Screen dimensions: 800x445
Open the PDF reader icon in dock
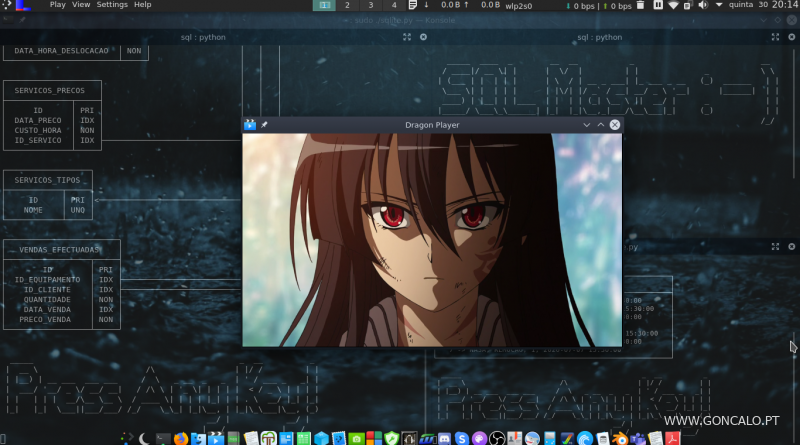(x=673, y=438)
